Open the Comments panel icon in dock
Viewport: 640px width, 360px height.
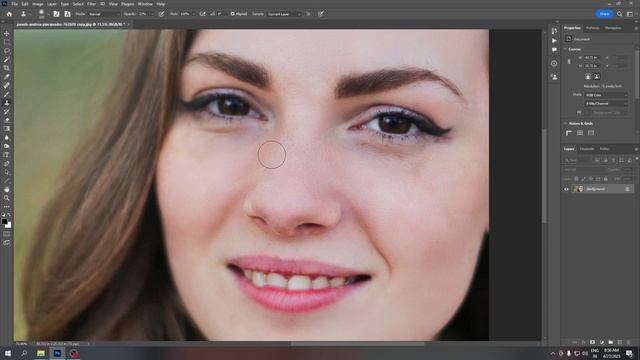[554, 50]
